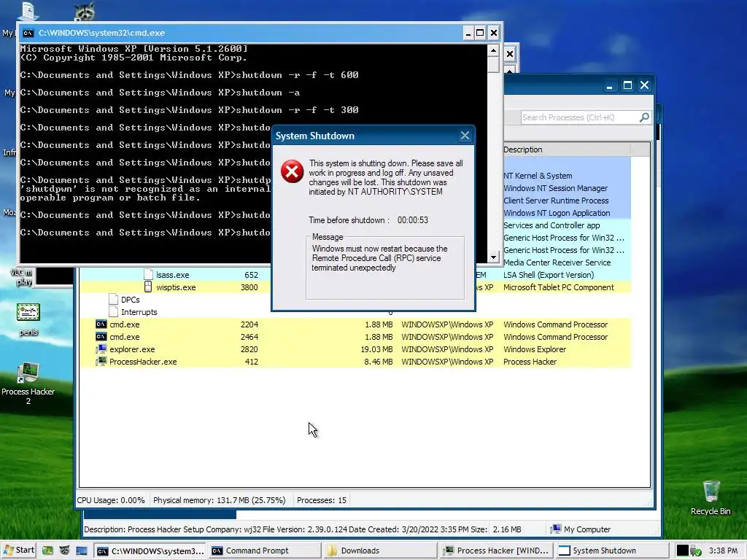Switch to Command Prompt taskbar button

point(265,551)
